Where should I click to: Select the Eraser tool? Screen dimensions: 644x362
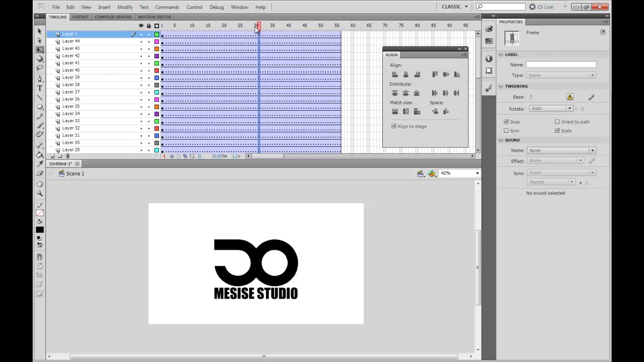(x=40, y=173)
